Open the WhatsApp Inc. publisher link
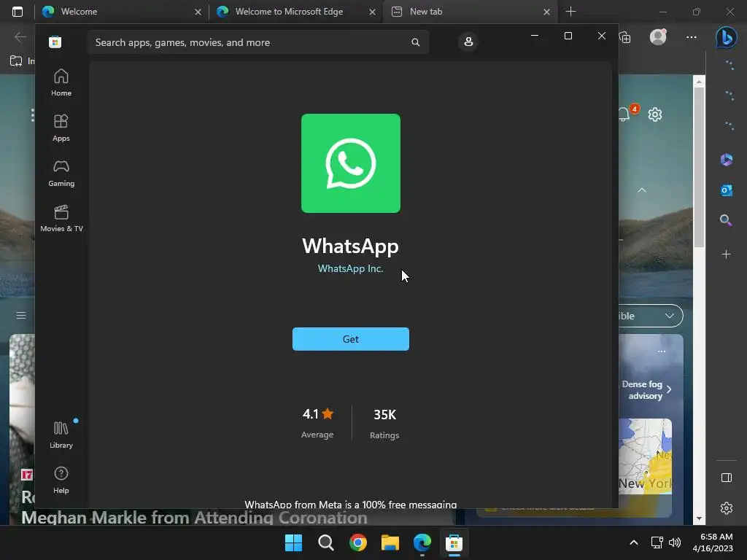This screenshot has width=747, height=560. (x=351, y=268)
